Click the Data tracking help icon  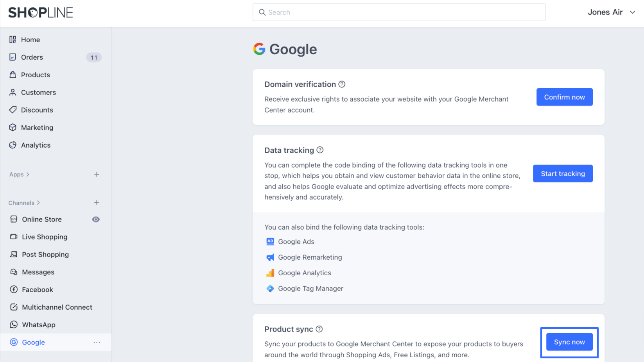[320, 150]
